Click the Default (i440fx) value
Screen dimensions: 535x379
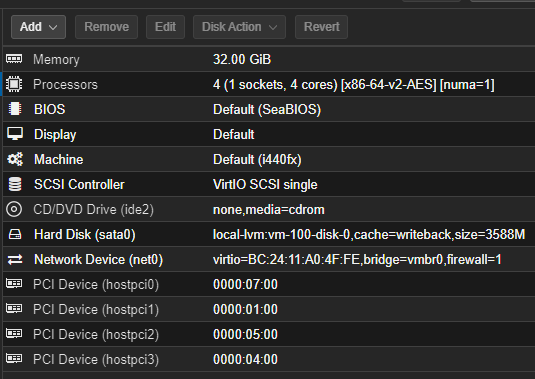[x=257, y=160]
